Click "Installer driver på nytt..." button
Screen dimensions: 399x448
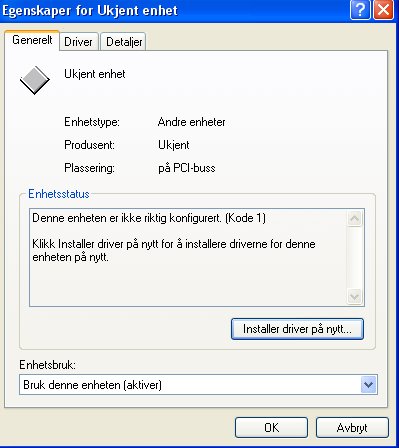297,329
